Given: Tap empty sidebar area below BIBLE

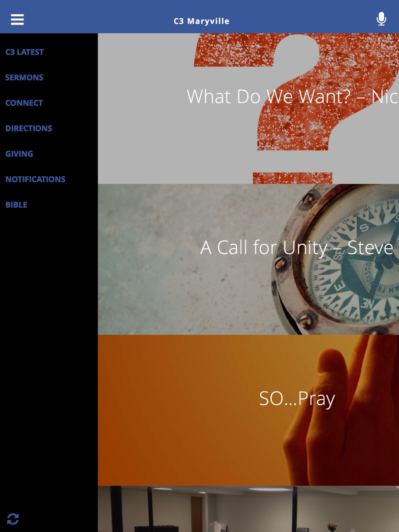Looking at the screenshot, I should [49, 359].
